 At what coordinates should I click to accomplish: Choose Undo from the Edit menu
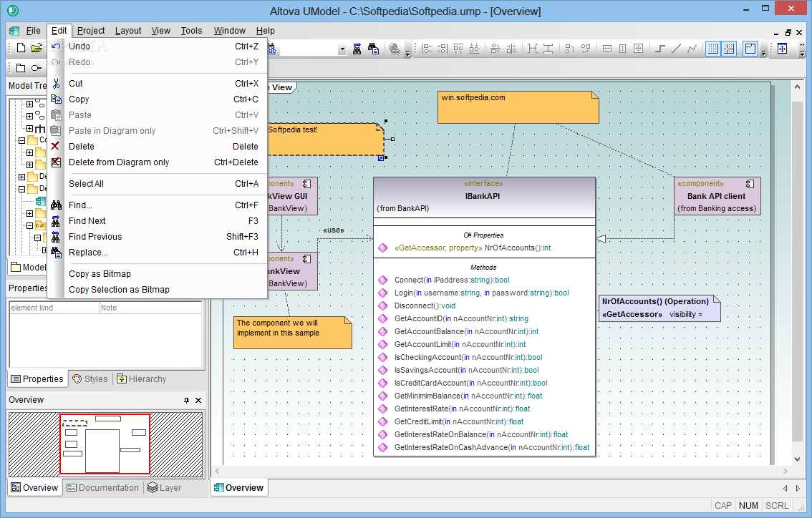[x=157, y=46]
